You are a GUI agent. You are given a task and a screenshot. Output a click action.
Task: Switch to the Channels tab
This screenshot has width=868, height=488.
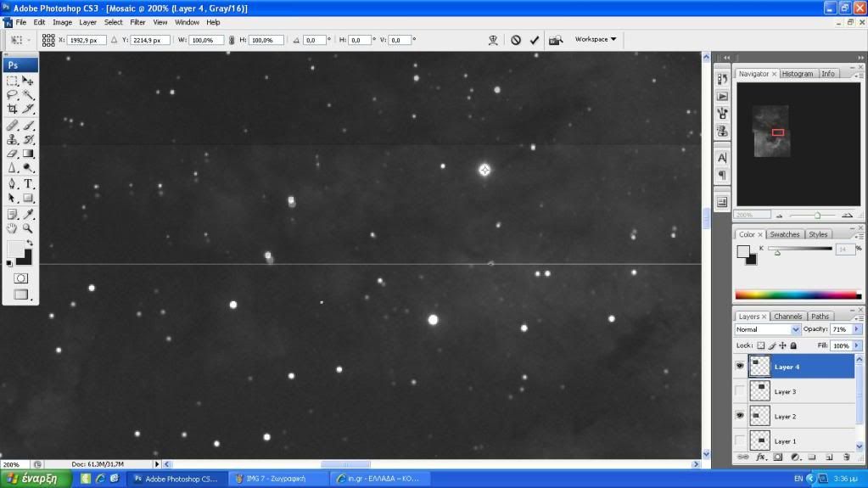tap(787, 317)
